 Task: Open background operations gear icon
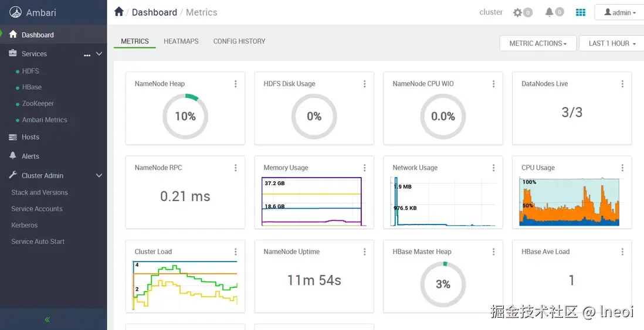(x=518, y=12)
